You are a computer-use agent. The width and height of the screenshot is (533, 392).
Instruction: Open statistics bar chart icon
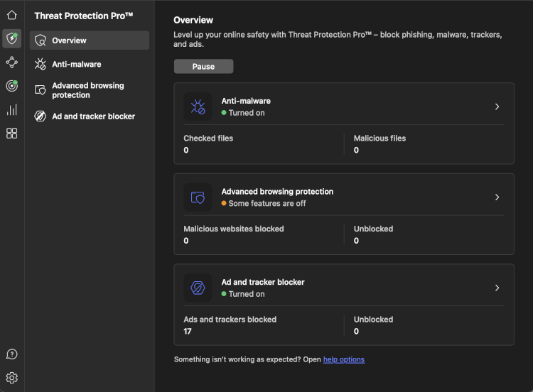(x=12, y=110)
